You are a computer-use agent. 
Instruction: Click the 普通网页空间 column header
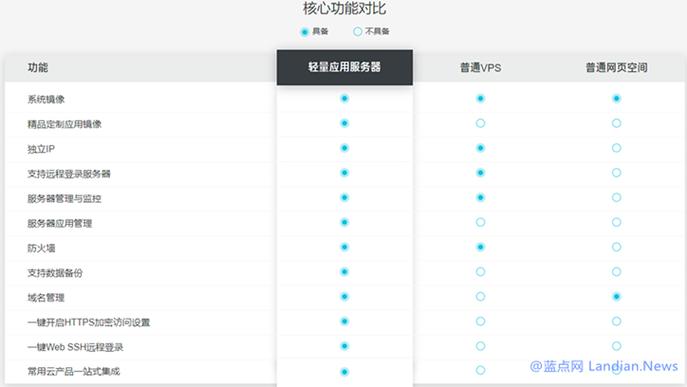coord(616,67)
